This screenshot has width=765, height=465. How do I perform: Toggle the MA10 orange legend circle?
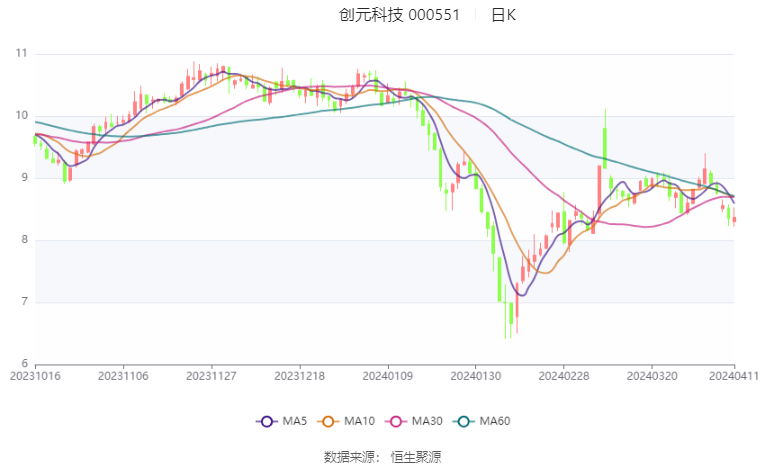pos(328,422)
